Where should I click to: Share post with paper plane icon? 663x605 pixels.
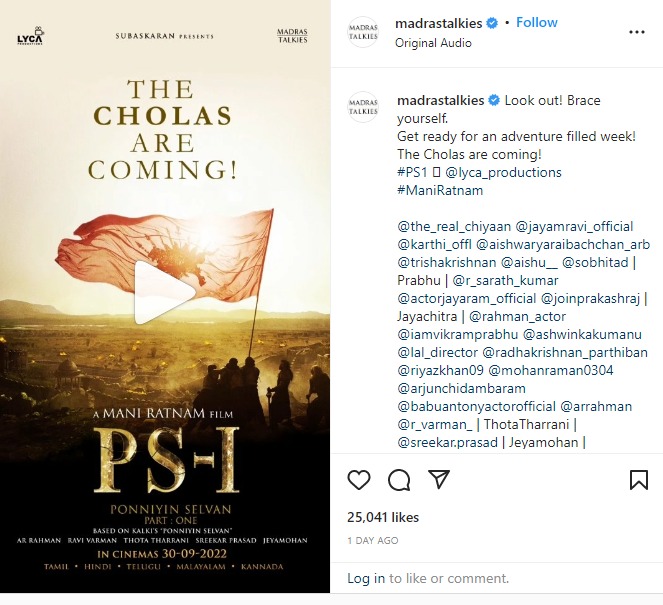pyautogui.click(x=438, y=479)
